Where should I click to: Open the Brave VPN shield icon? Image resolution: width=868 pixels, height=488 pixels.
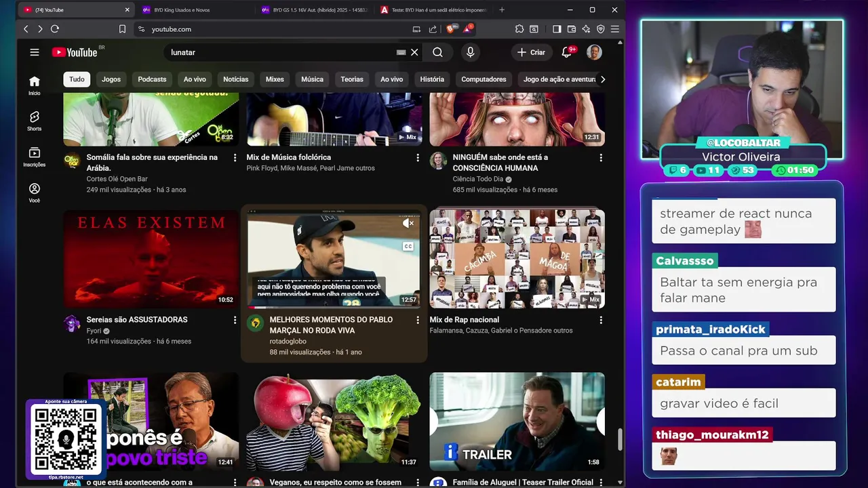coord(601,29)
